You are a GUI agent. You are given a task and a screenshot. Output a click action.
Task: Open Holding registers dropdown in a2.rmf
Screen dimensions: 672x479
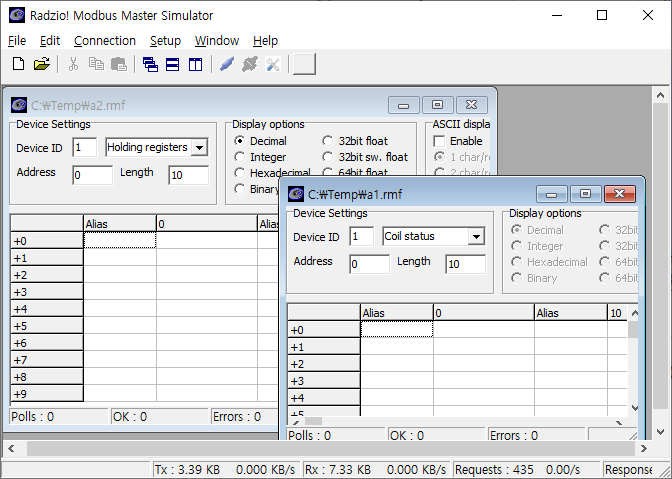(199, 147)
